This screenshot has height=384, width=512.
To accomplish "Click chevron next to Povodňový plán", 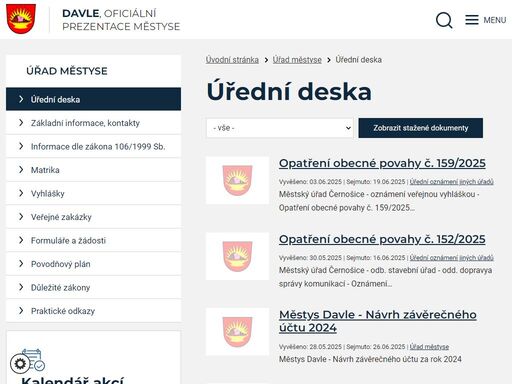I will coord(21,264).
